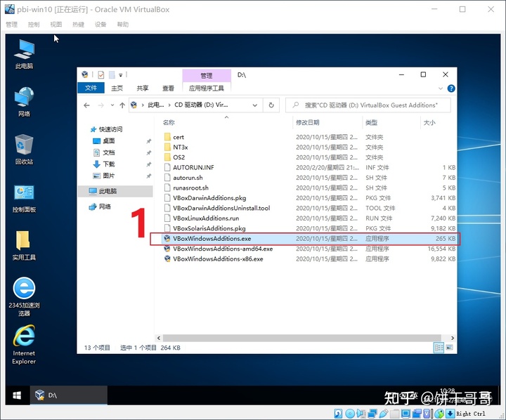
Task: Select 文档 in navigation pane
Action: coord(109,152)
